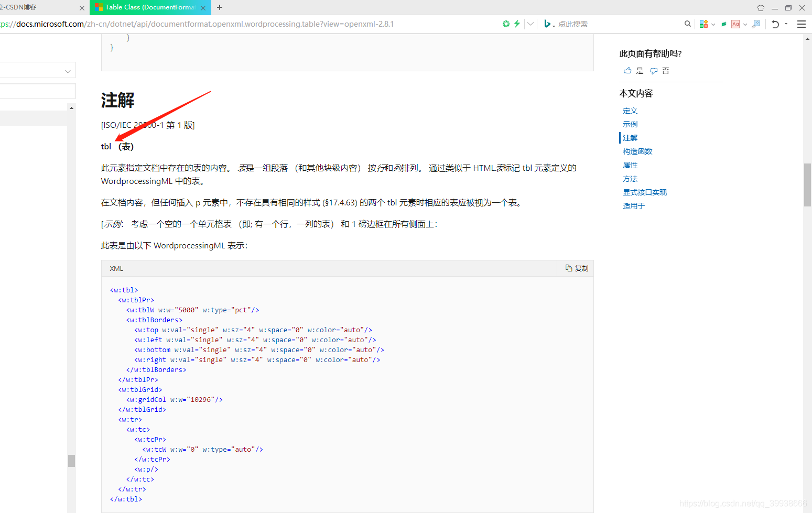Click the Bing search icon in toolbar
Screen dimensions: 812x513
pyautogui.click(x=548, y=24)
